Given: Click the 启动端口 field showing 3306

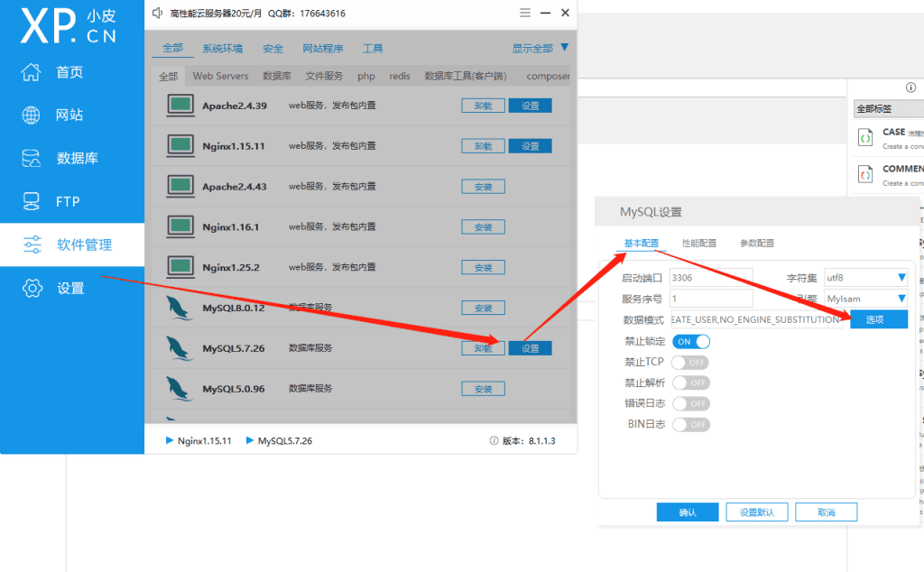Looking at the screenshot, I should [x=711, y=278].
